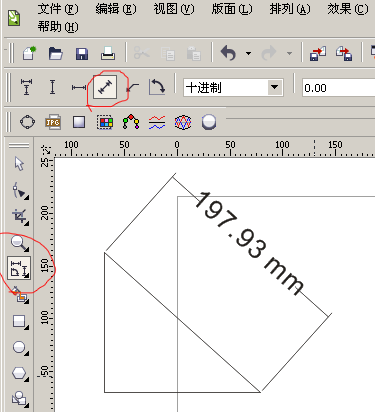Open the 编辑(E) menu
This screenshot has height=412, width=375.
tap(116, 9)
